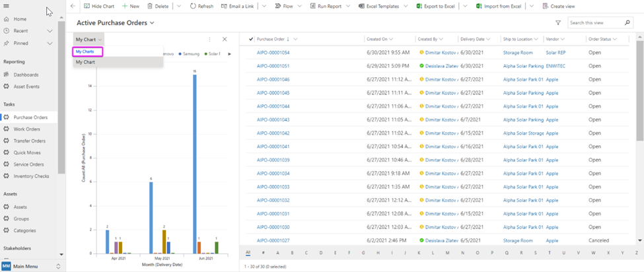The width and height of the screenshot is (644, 272).
Task: Click Export to Excel icon
Action: pos(420,6)
